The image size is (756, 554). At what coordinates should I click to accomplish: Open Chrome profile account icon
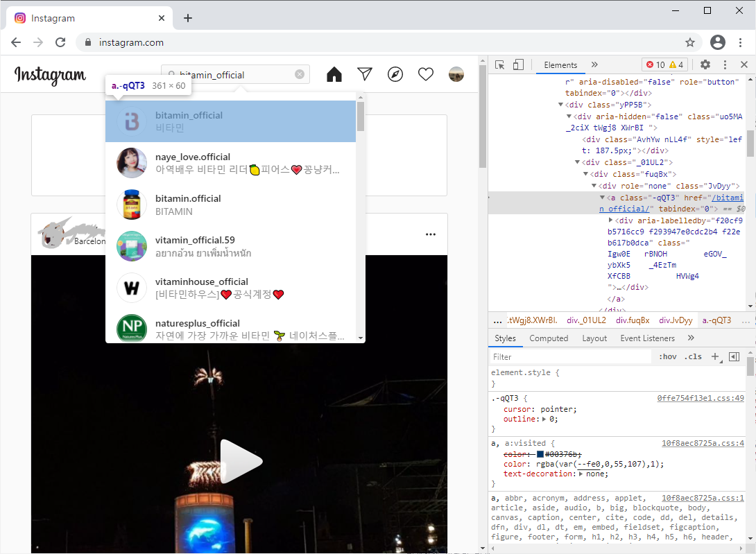[717, 42]
